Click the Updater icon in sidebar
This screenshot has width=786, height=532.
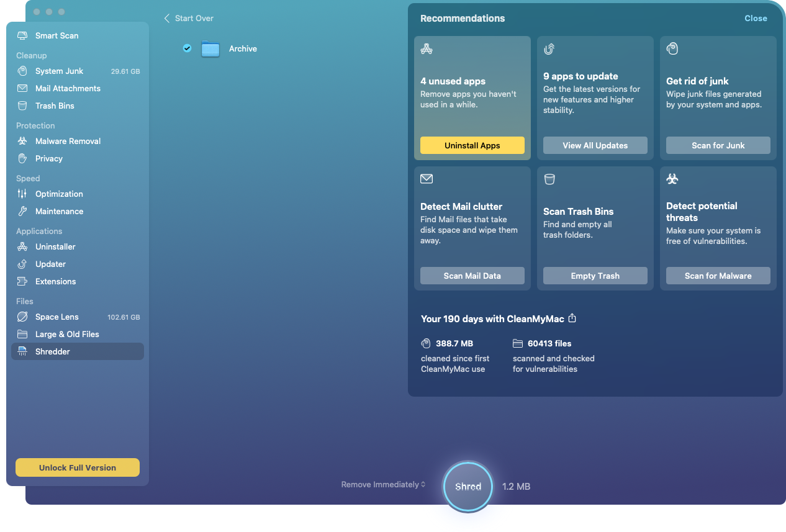tap(22, 264)
